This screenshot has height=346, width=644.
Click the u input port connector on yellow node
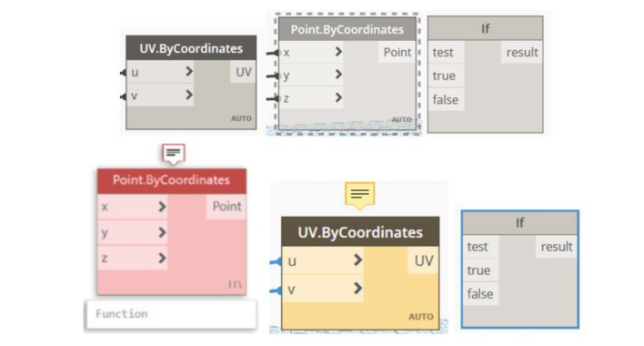[276, 261]
